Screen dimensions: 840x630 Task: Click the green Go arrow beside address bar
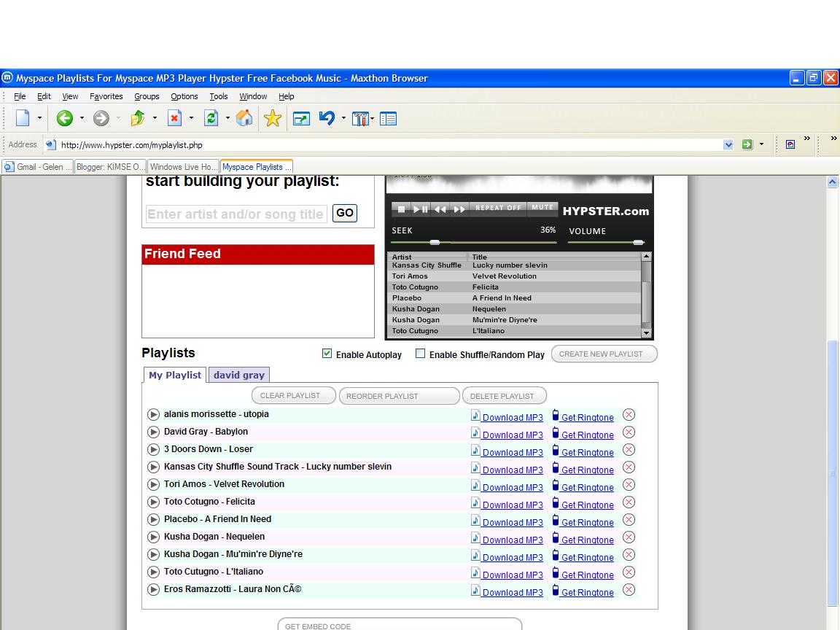click(x=747, y=144)
